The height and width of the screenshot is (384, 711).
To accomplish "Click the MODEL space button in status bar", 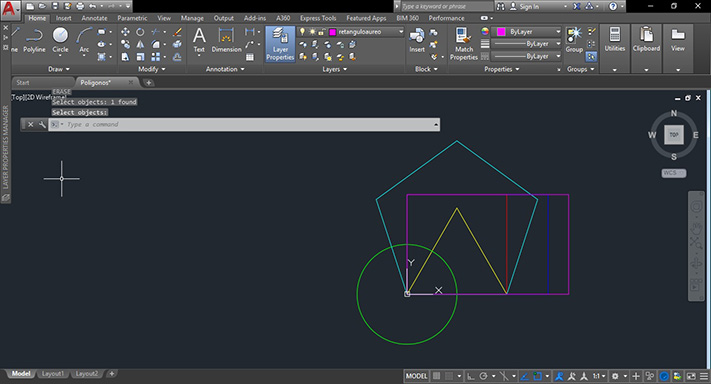I will [416, 376].
